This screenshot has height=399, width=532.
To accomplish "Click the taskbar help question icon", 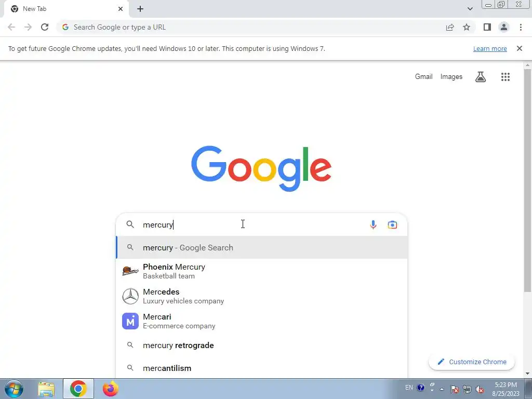I will pyautogui.click(x=420, y=388).
